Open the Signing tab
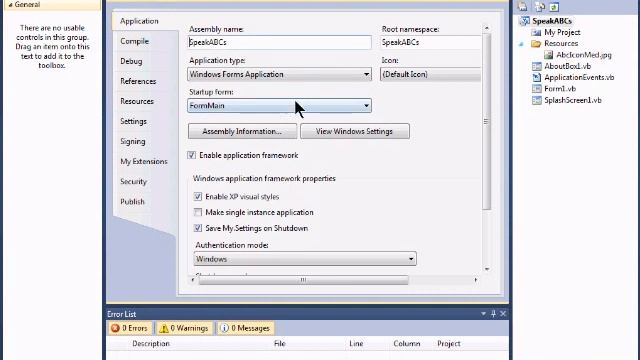 point(133,141)
